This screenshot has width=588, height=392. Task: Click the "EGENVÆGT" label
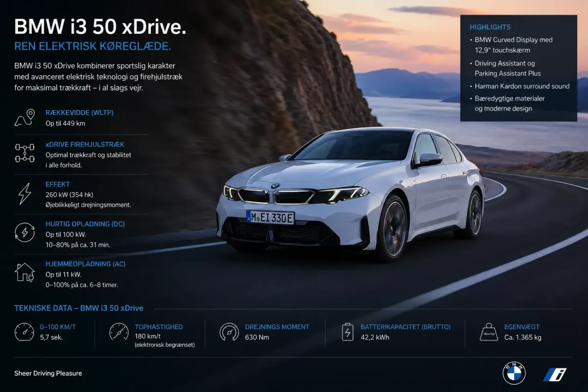[x=522, y=327]
